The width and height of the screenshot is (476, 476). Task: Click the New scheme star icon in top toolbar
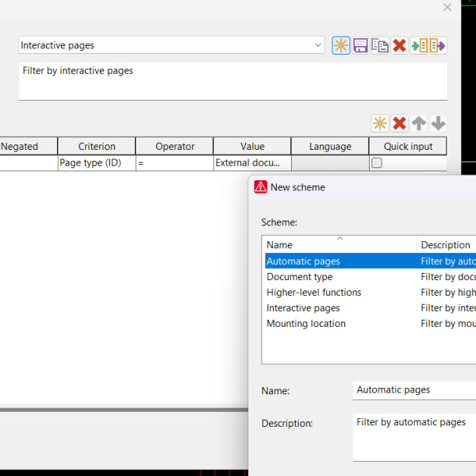coord(340,45)
